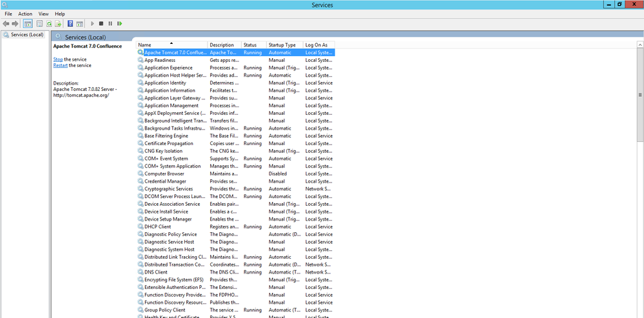
Task: Click Automatic startup type of Base Filtering Engine
Action: (280, 136)
